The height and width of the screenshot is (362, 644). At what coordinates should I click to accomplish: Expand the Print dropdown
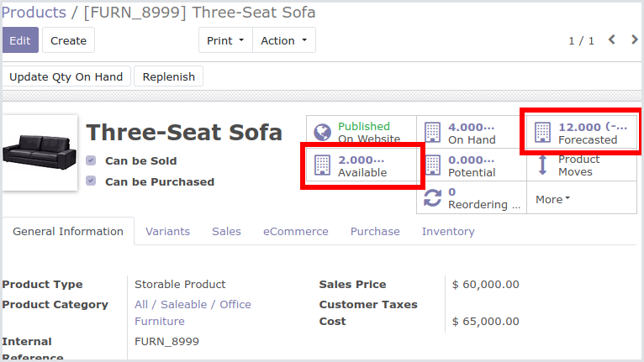[x=225, y=40]
